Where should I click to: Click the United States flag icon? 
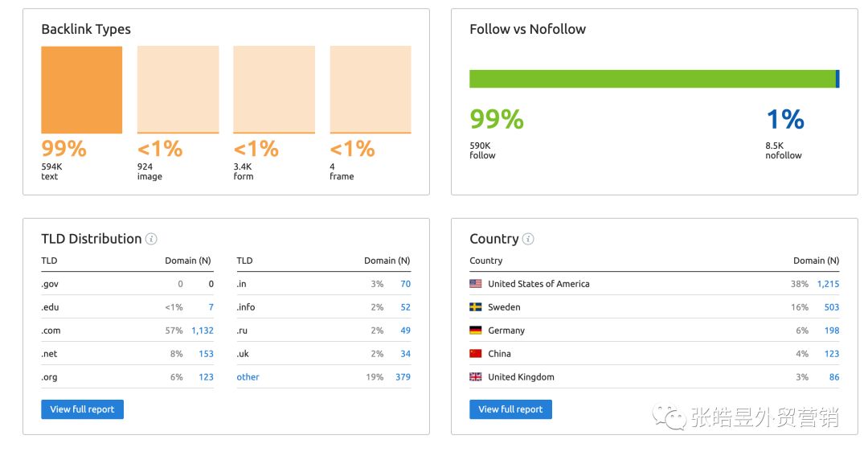pyautogui.click(x=476, y=284)
